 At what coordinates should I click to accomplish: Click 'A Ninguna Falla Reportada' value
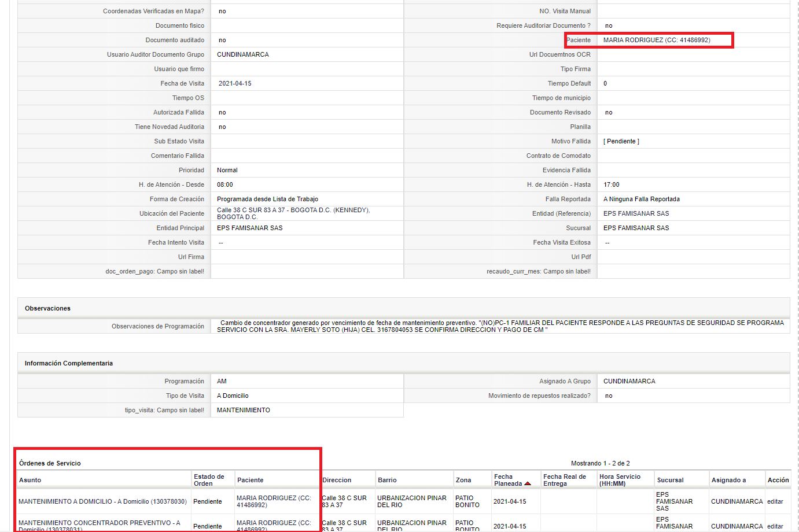click(642, 199)
